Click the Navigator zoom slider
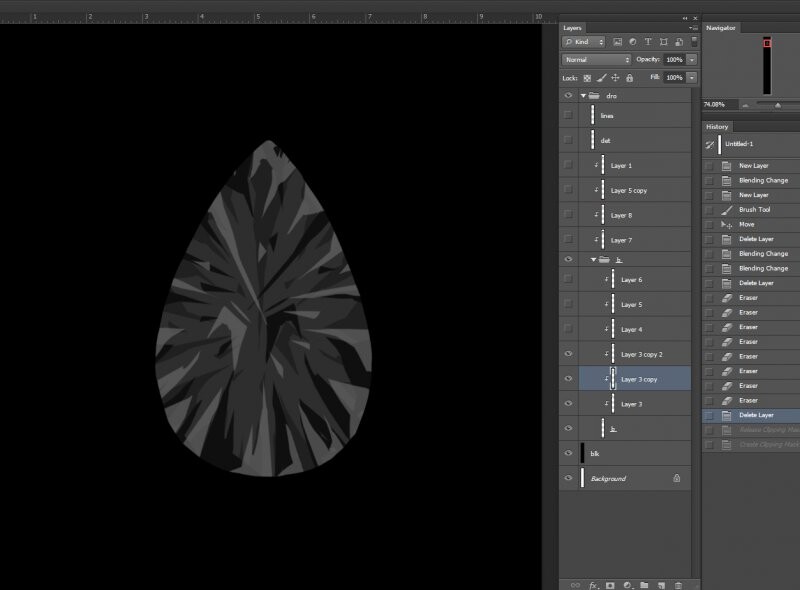 [x=777, y=104]
